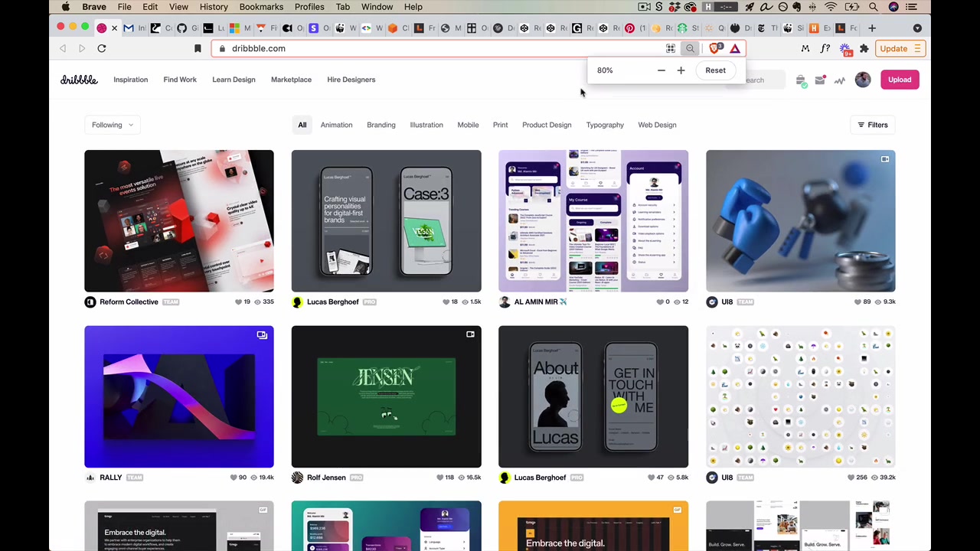Image resolution: width=980 pixels, height=551 pixels.
Task: Open RALLY team profile link
Action: [111, 478]
